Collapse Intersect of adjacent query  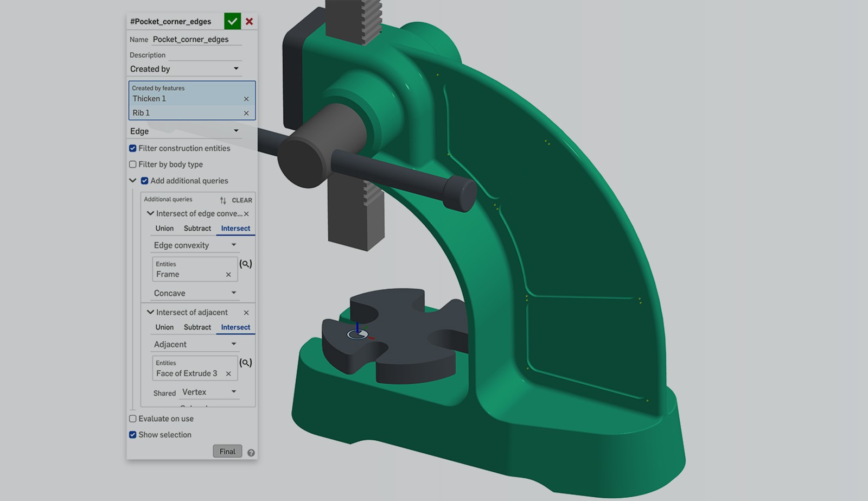[x=150, y=313]
